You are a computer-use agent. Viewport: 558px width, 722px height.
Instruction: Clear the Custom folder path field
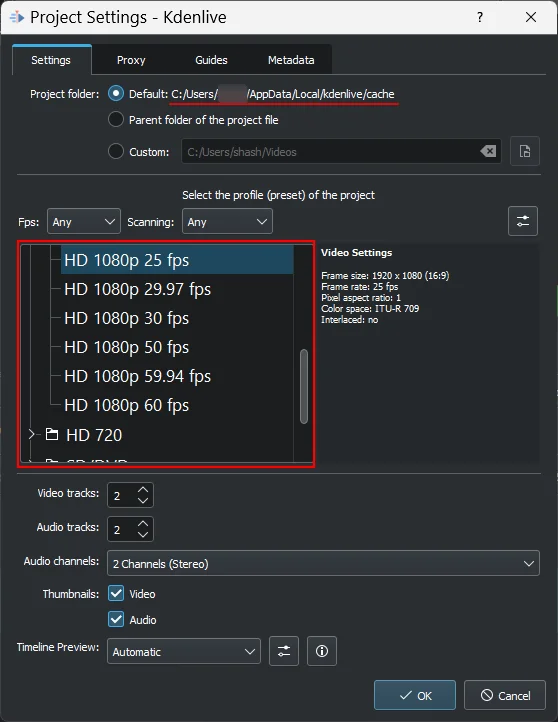488,151
